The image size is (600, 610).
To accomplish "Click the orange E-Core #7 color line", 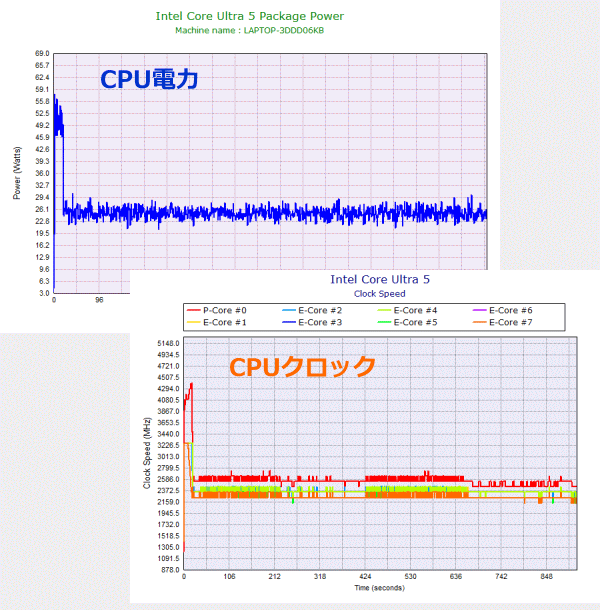I will pos(479,322).
